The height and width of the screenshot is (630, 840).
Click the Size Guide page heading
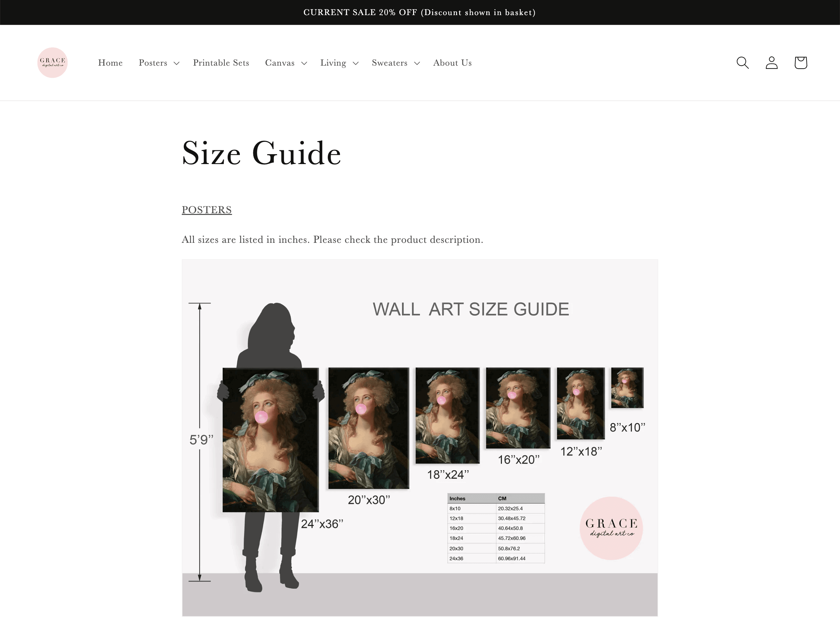tap(261, 154)
